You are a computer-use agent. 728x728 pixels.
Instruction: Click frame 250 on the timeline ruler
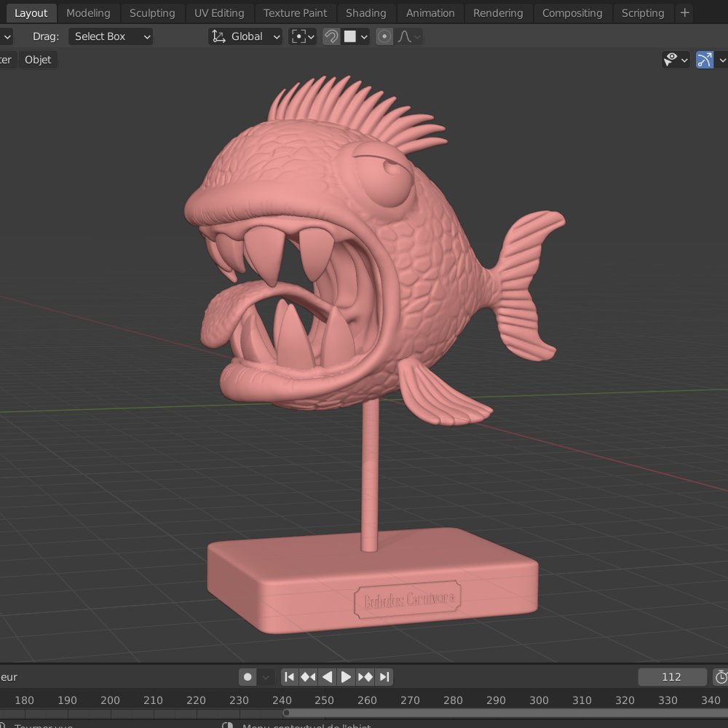[x=324, y=700]
